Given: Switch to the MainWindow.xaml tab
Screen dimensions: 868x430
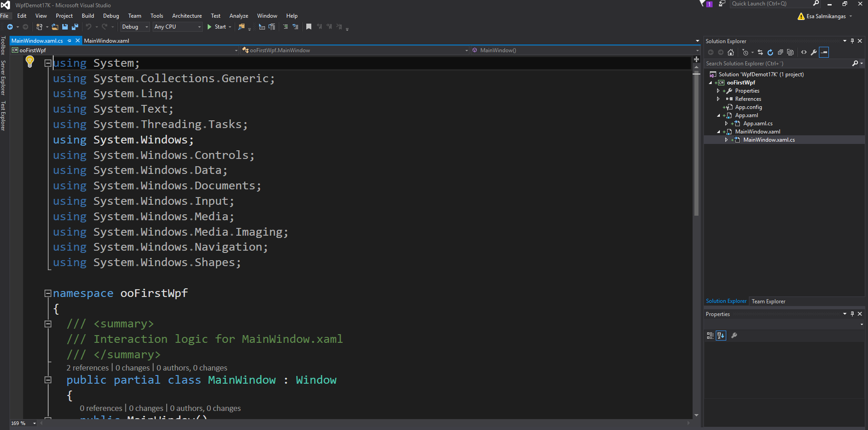Looking at the screenshot, I should tap(107, 41).
